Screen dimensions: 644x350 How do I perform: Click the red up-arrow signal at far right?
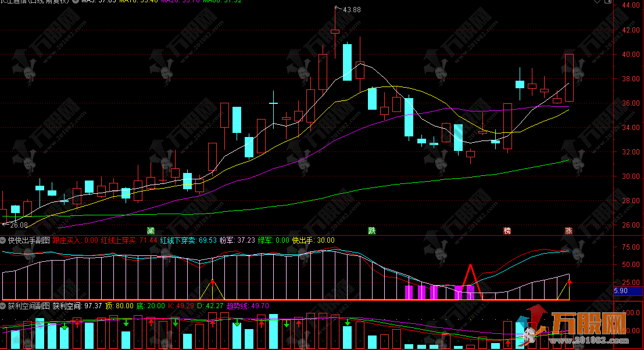[x=570, y=283]
